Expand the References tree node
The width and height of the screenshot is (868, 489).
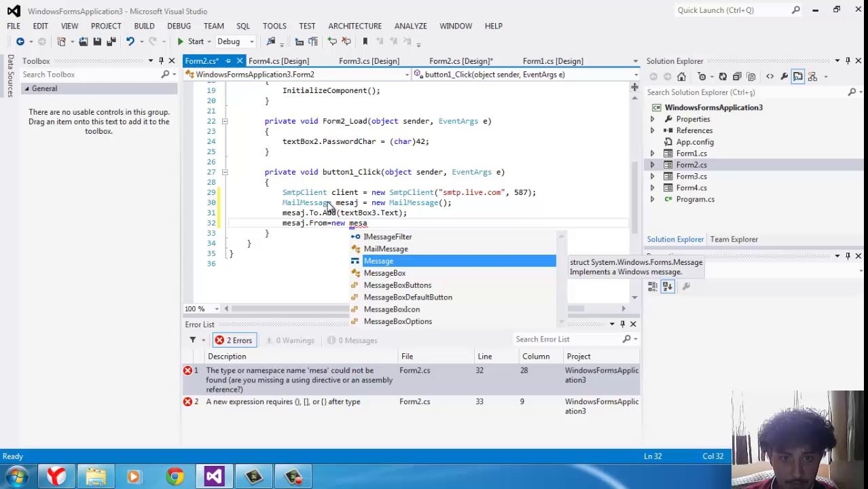click(x=652, y=130)
